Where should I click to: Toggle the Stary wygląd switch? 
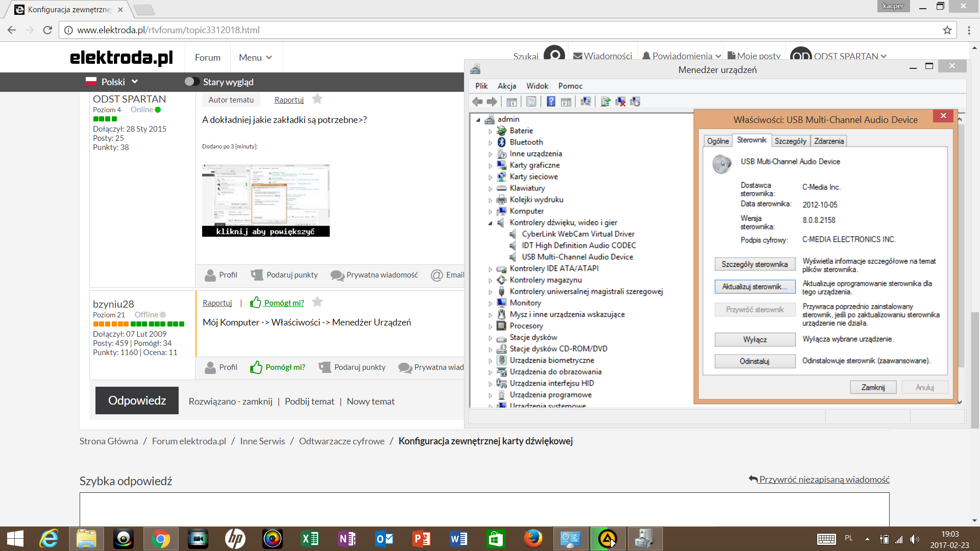tap(192, 82)
